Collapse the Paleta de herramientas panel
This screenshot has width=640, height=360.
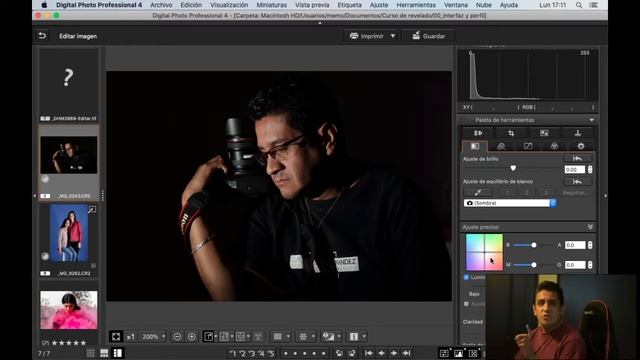tap(591, 120)
